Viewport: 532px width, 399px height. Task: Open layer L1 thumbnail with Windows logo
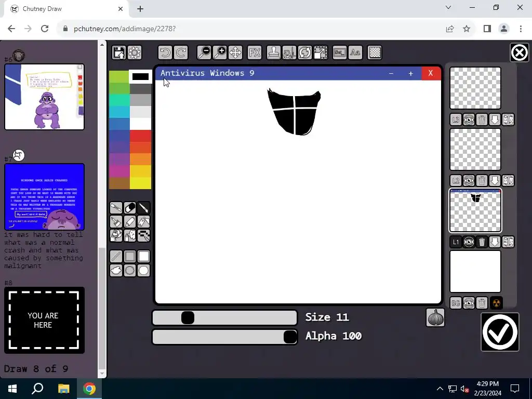click(475, 210)
